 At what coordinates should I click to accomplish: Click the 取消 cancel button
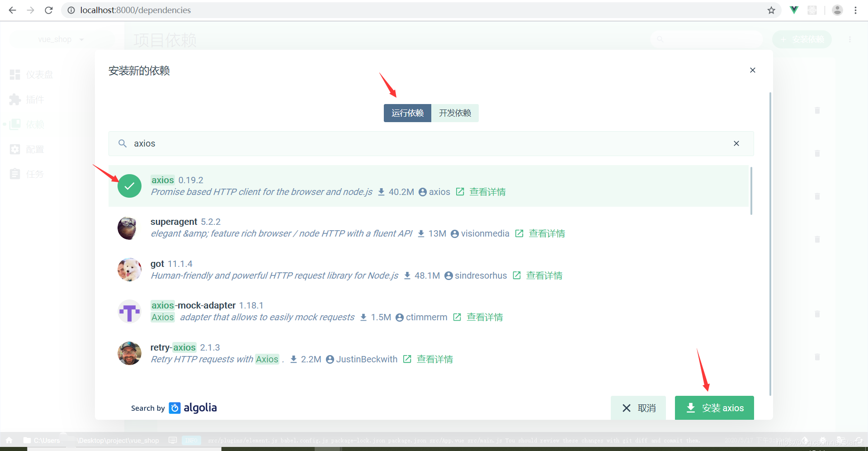click(x=638, y=408)
